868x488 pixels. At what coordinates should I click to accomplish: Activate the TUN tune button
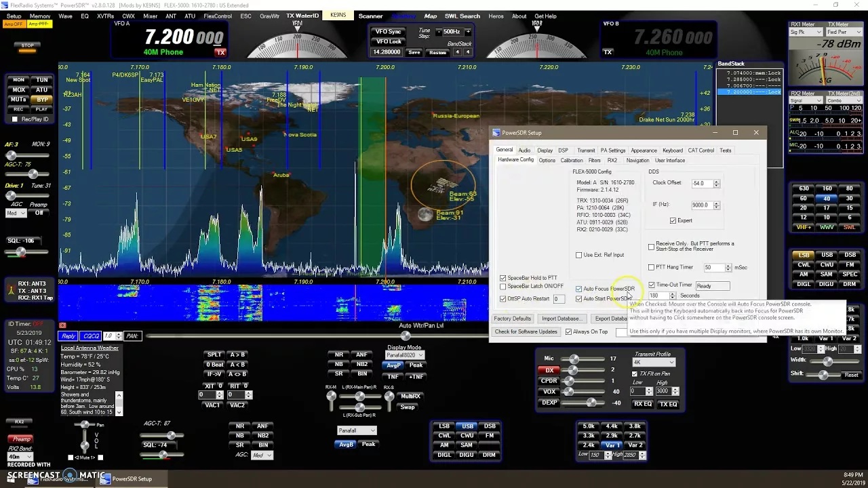[42, 80]
